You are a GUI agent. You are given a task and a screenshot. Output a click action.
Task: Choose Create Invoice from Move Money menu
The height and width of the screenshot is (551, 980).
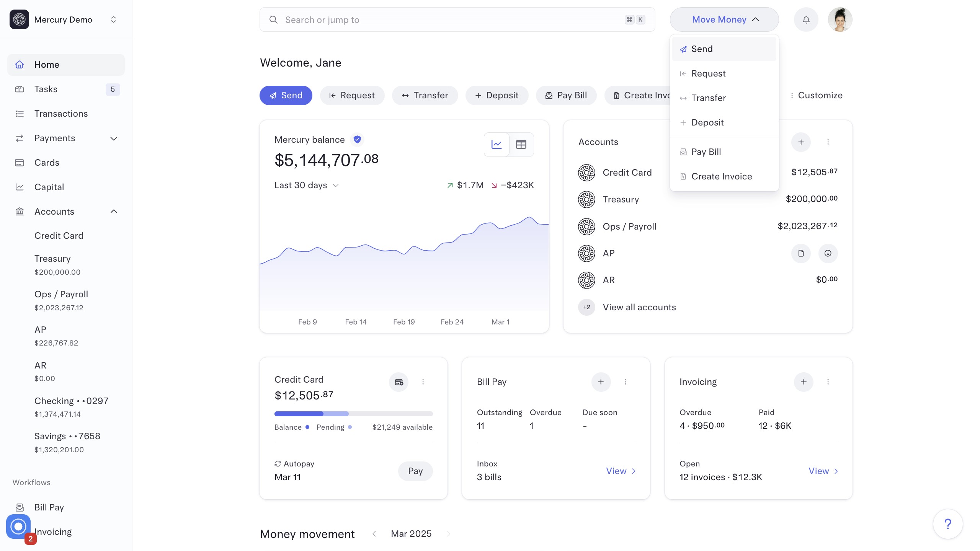(x=721, y=176)
